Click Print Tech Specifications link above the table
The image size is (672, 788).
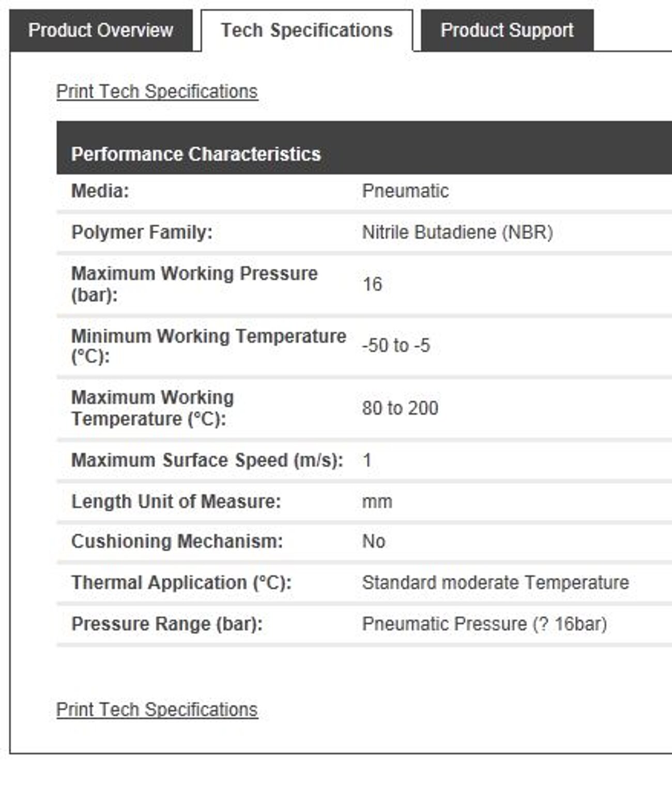(157, 91)
